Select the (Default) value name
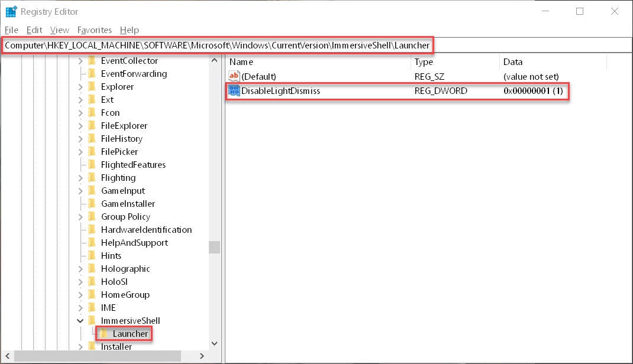The image size is (633, 364). coord(259,77)
